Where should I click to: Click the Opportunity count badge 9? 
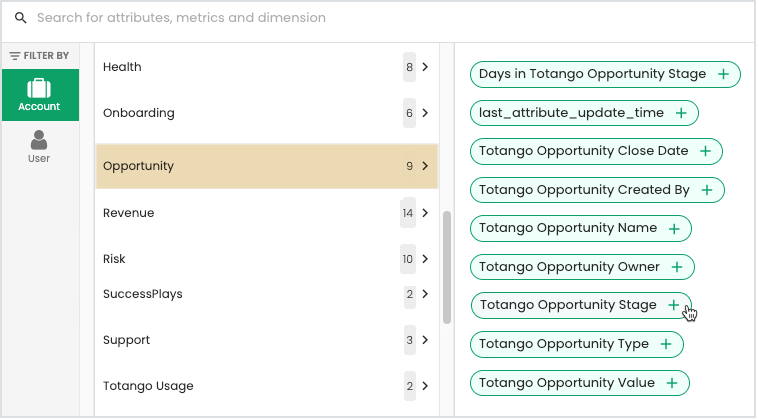coord(410,166)
